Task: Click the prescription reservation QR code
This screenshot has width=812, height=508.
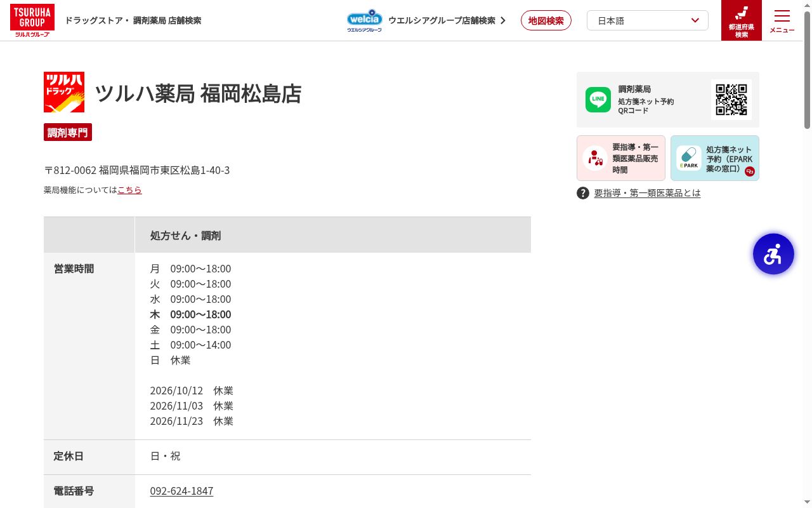Action: click(731, 100)
